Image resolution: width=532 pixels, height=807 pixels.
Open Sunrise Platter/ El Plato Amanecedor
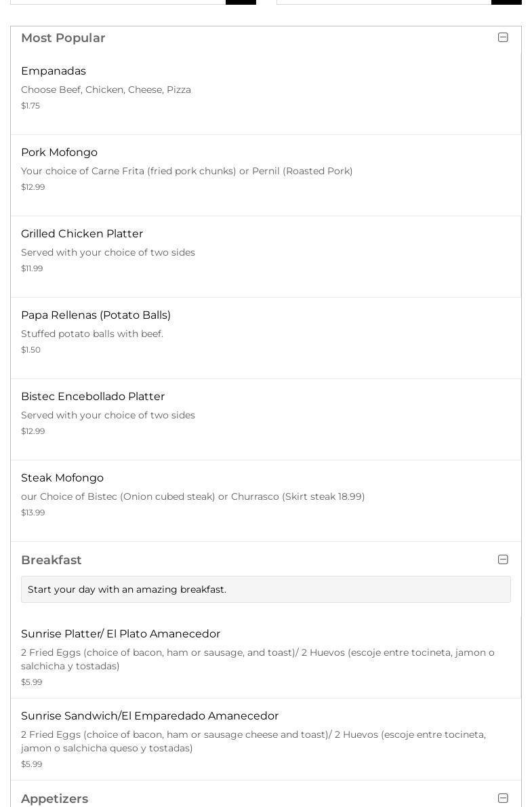click(x=266, y=656)
